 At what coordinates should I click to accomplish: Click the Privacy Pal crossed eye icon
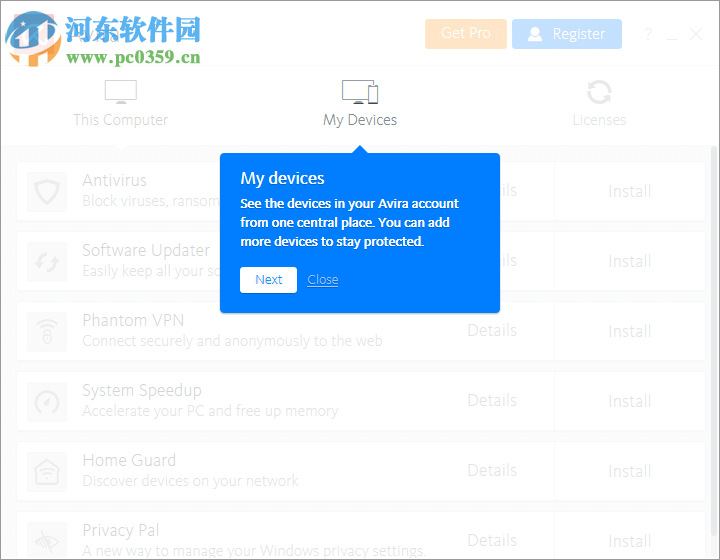pos(47,542)
